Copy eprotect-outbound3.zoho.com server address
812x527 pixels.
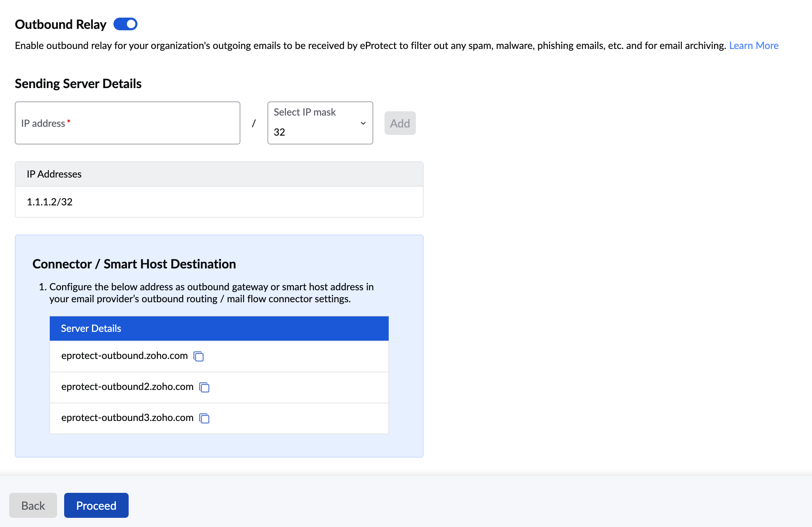(x=205, y=417)
